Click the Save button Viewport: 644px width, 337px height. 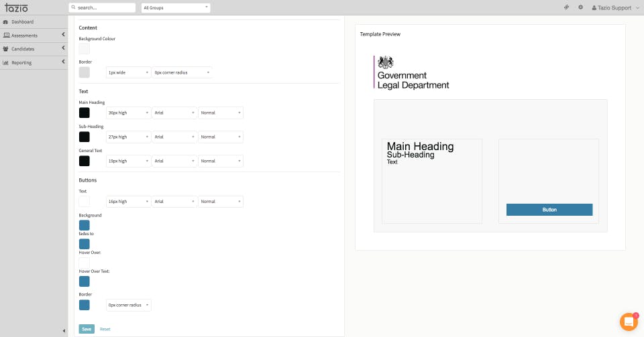pyautogui.click(x=87, y=329)
